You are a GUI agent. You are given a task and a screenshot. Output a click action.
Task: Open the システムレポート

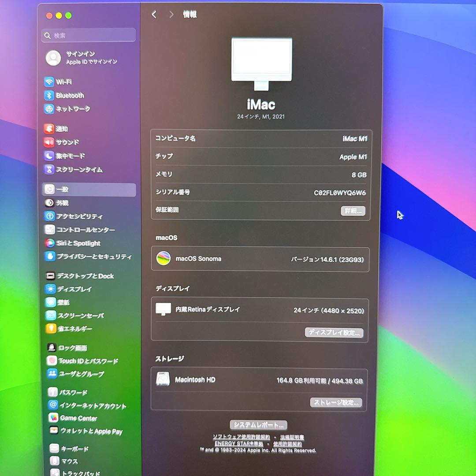(258, 425)
